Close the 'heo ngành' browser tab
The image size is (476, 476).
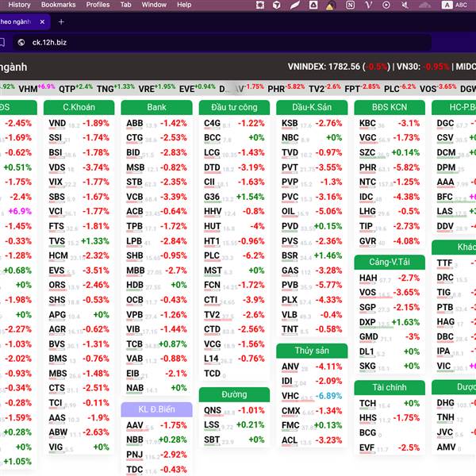[42, 22]
